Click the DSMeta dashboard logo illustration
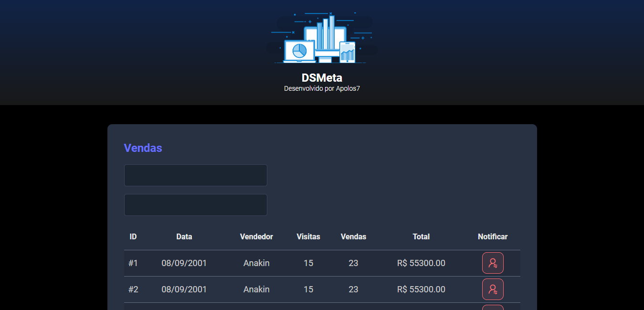This screenshot has height=310, width=644. click(322, 38)
